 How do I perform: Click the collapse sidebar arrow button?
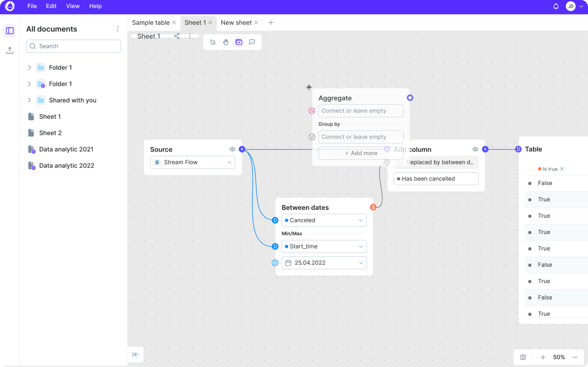[136, 355]
